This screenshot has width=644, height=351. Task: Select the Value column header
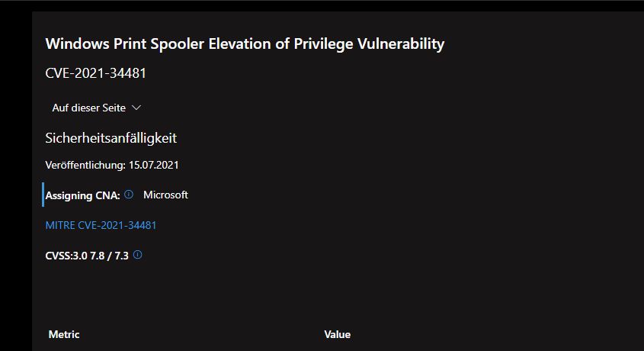(337, 334)
